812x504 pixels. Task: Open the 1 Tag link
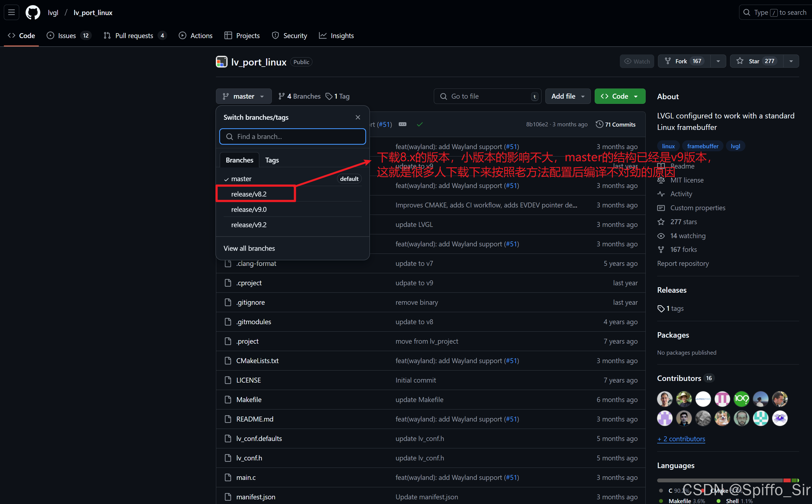coord(337,96)
